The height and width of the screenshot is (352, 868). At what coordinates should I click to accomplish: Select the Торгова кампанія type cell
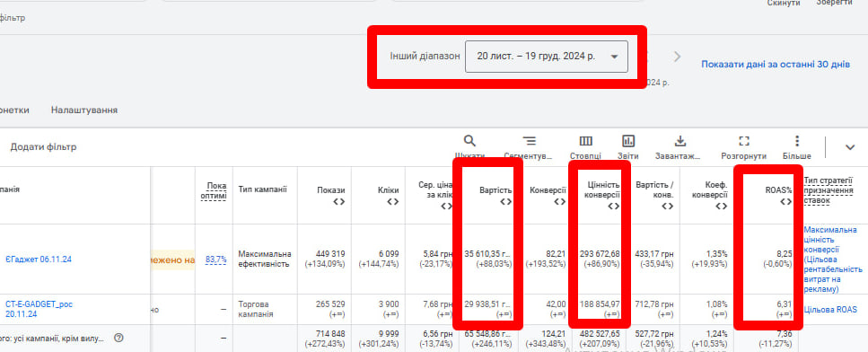[x=256, y=310]
